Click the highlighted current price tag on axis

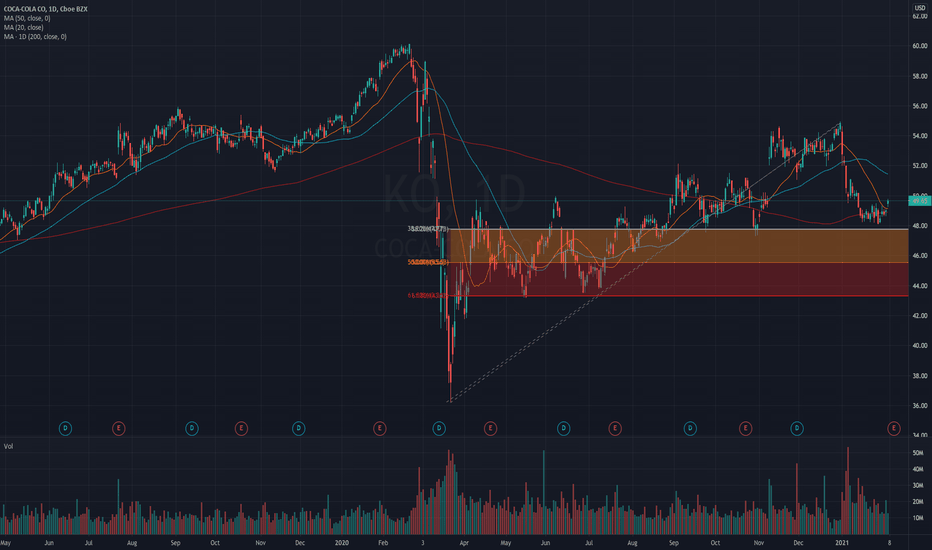pos(920,201)
